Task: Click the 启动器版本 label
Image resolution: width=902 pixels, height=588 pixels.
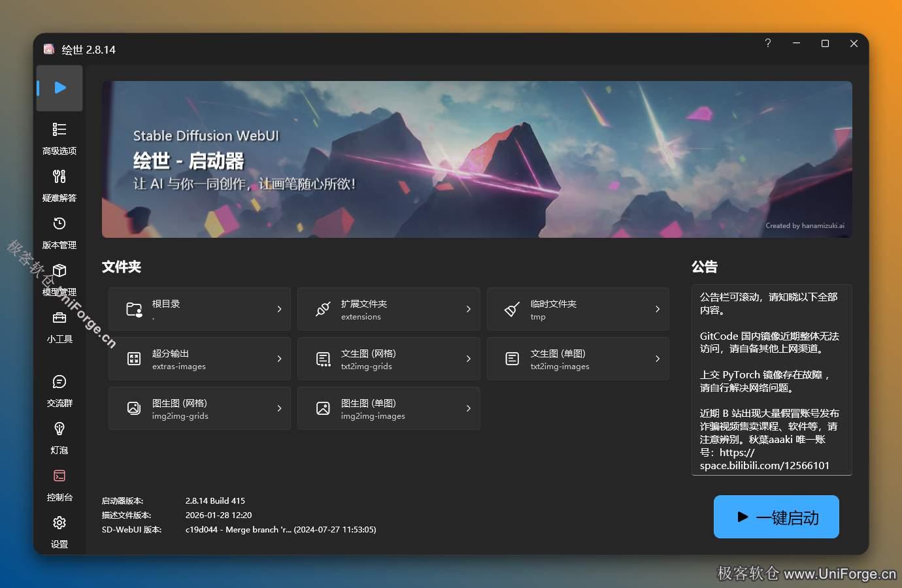Action: pos(122,501)
